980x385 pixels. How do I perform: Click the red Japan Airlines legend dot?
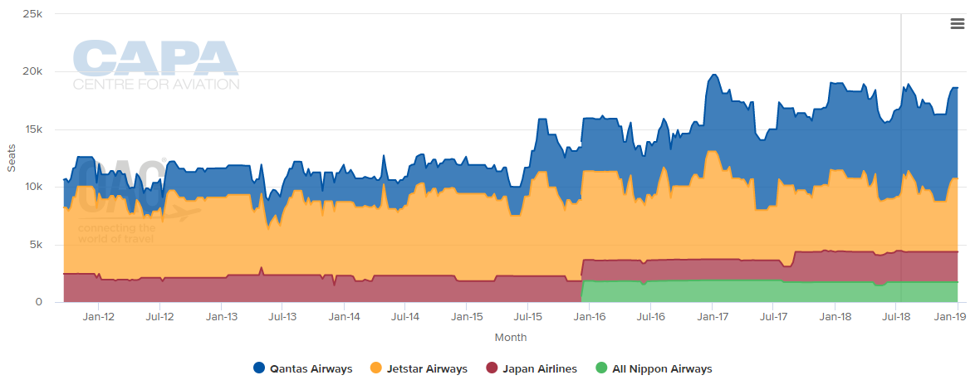(492, 368)
